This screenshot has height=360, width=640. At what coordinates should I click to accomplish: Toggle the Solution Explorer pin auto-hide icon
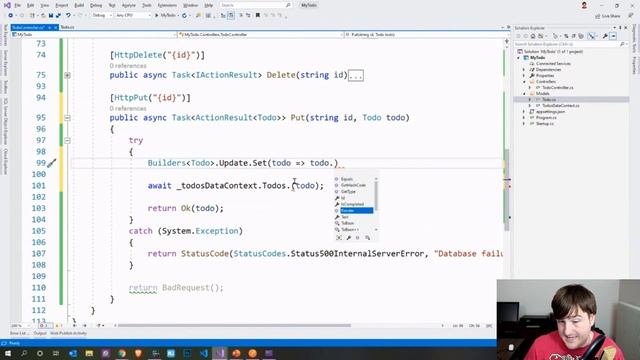point(620,28)
